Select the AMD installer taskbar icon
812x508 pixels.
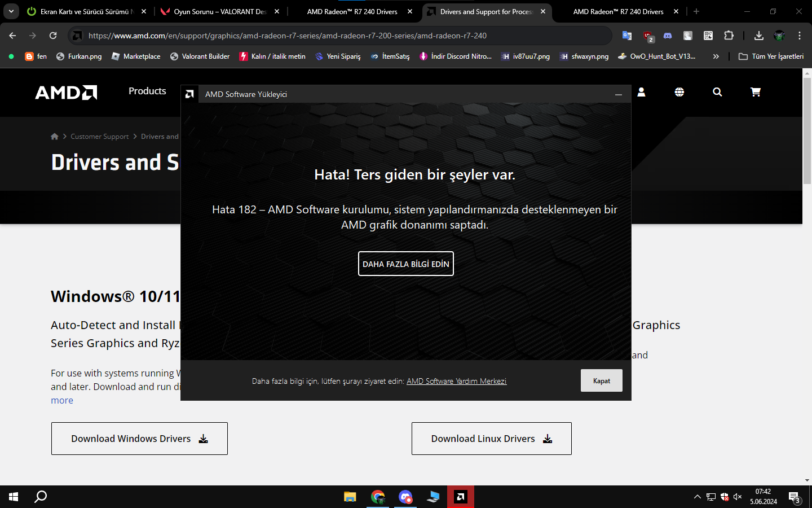pyautogui.click(x=461, y=497)
